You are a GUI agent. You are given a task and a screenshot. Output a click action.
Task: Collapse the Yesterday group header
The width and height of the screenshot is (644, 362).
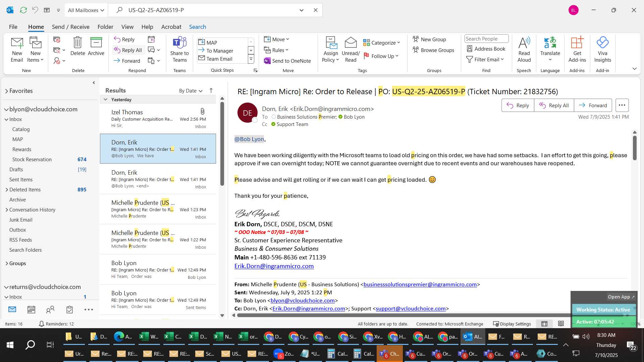[105, 100]
